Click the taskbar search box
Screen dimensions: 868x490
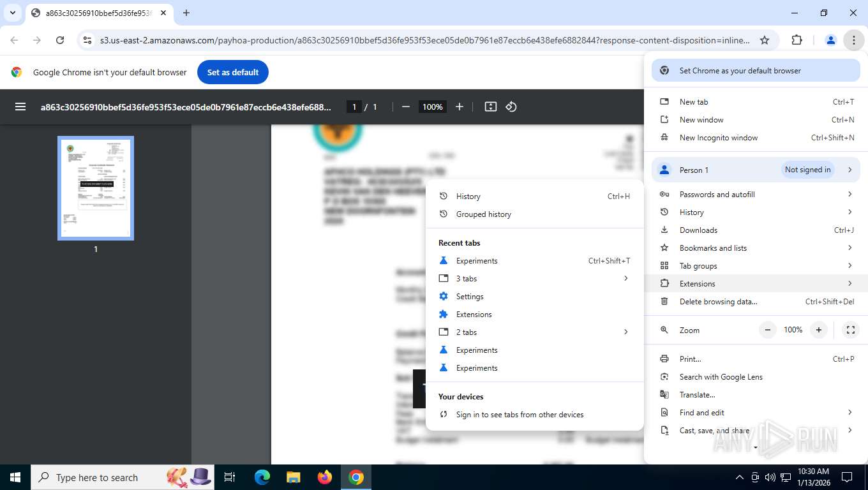click(123, 477)
